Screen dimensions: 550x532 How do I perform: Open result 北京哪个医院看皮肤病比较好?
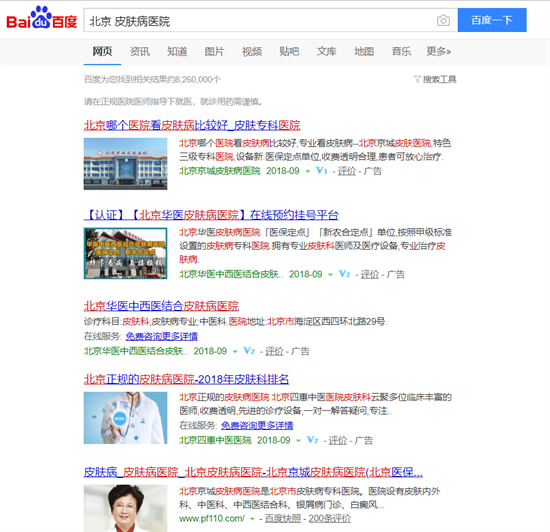coord(192,125)
